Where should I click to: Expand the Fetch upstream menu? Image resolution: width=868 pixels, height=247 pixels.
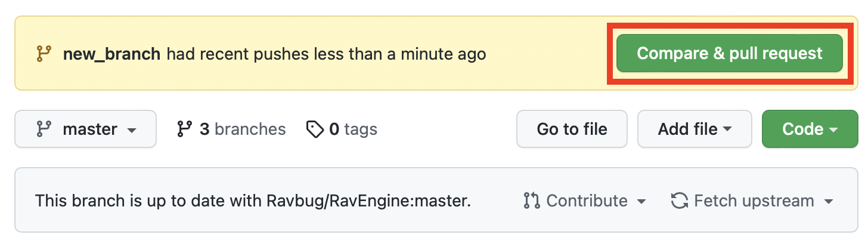tap(752, 201)
